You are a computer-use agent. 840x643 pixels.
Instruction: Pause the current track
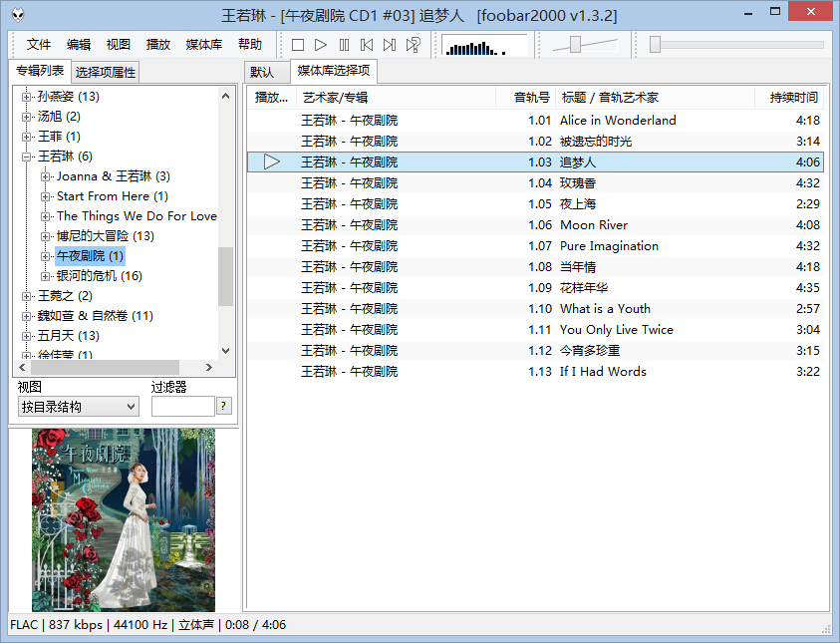click(x=344, y=45)
